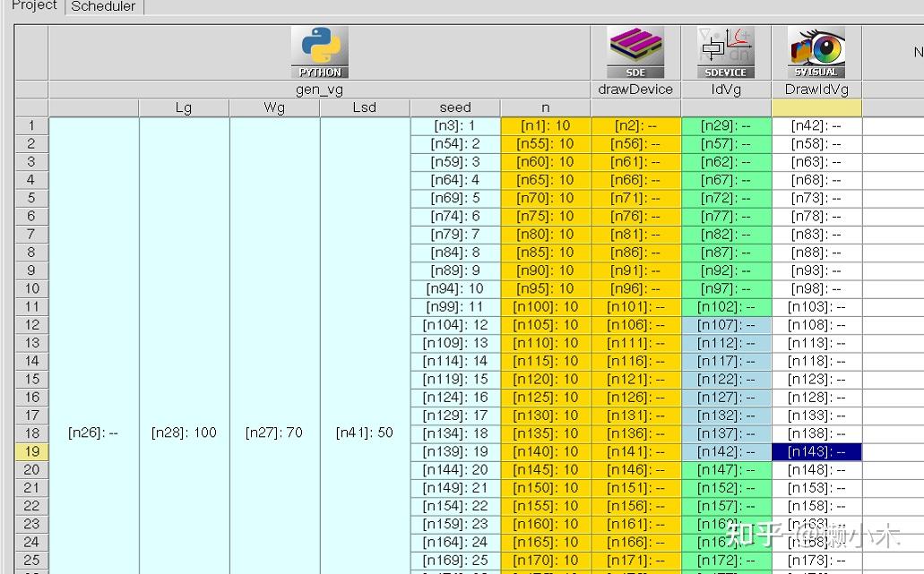Select the Wg parameter column header
Image resolution: width=924 pixels, height=574 pixels.
pos(274,107)
